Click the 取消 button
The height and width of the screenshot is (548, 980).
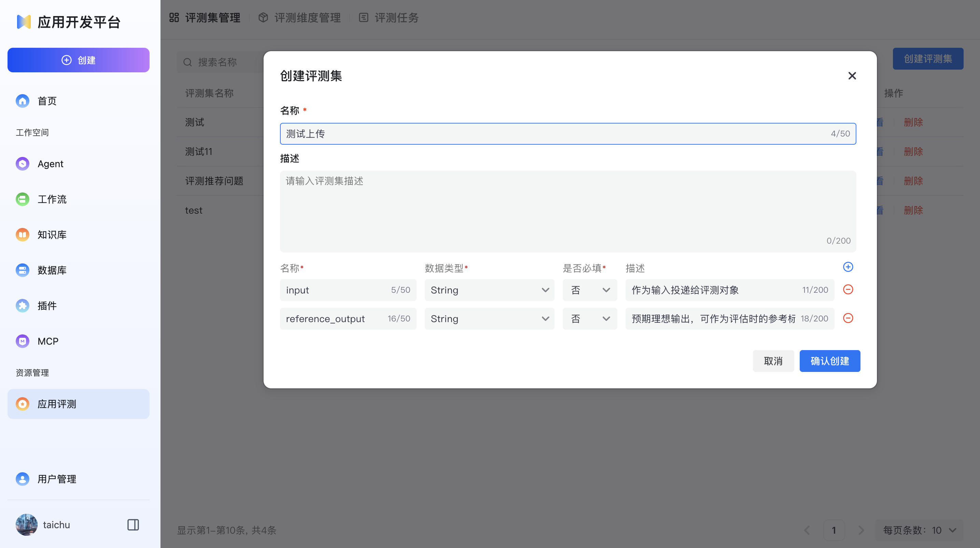[x=773, y=361]
